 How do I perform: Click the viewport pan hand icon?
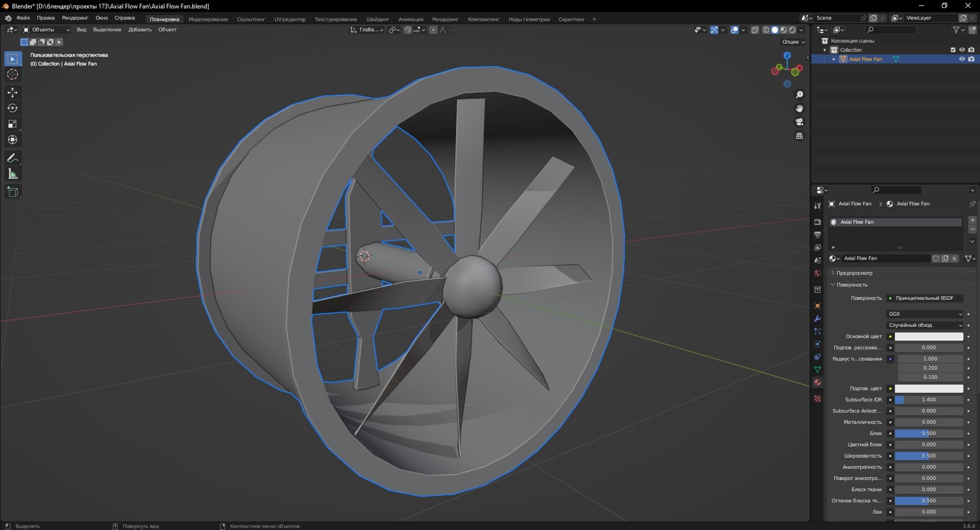tap(799, 108)
